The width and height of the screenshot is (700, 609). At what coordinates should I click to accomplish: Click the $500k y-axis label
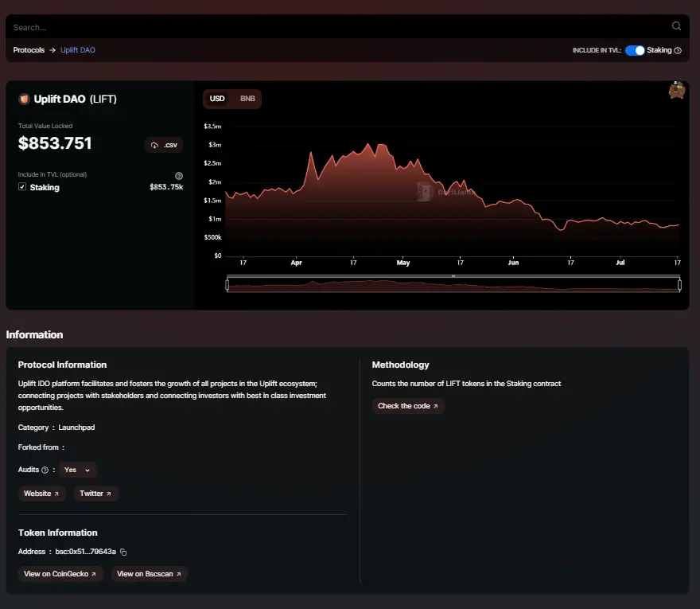pyautogui.click(x=213, y=237)
